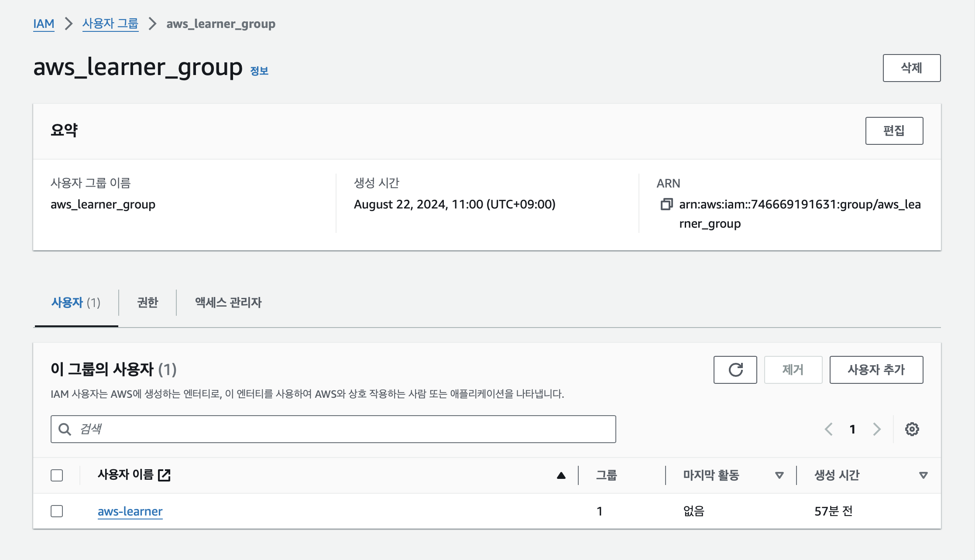
Task: Click the 편집 button in summary
Action: tap(894, 131)
